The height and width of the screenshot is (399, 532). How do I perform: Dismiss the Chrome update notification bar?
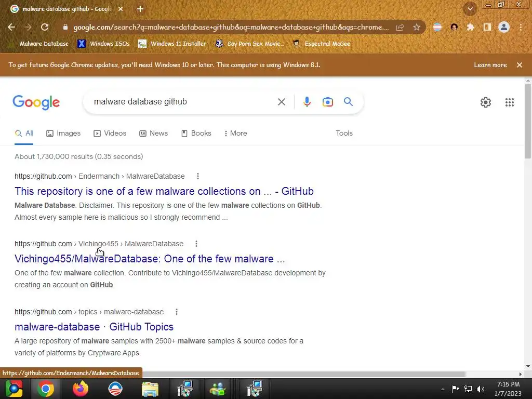click(520, 65)
